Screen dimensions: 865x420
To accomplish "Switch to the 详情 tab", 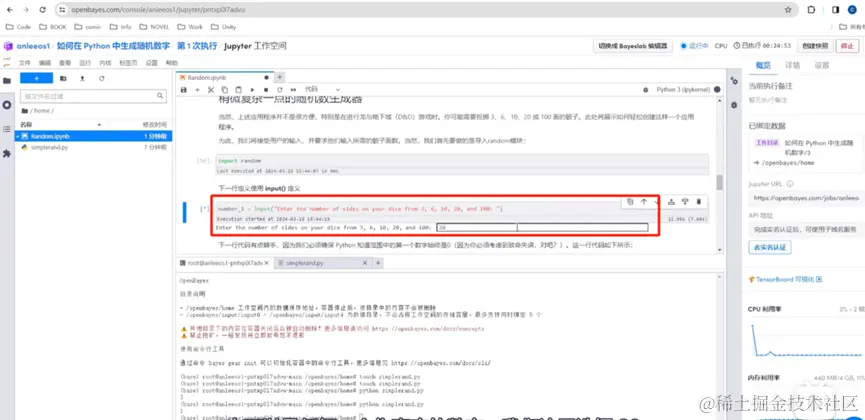I will 792,65.
